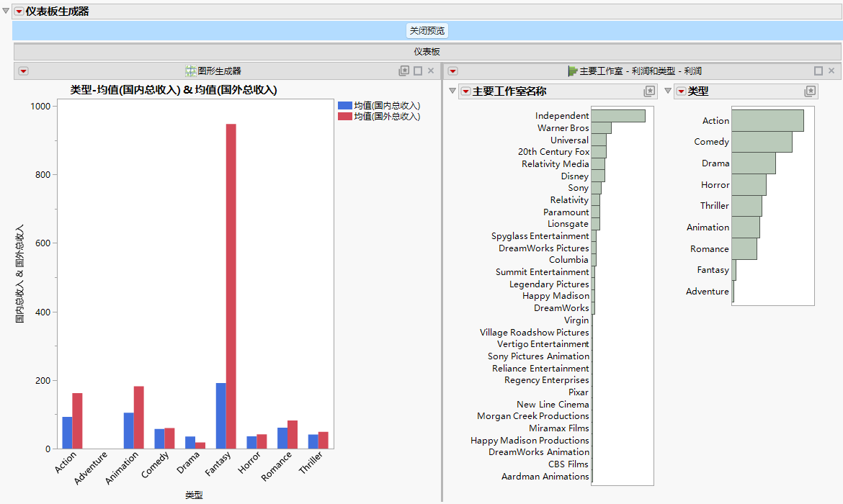Select the Romance bar in 类型 filter
Screen dimensions: 843x504
click(744, 249)
